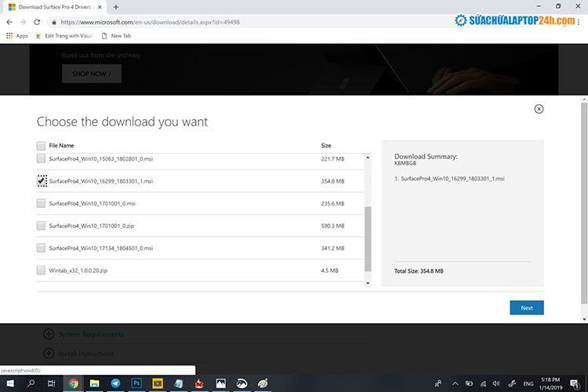Open the paint palette app on the taskbar
Viewport: 588px width, 392px height.
(263, 383)
